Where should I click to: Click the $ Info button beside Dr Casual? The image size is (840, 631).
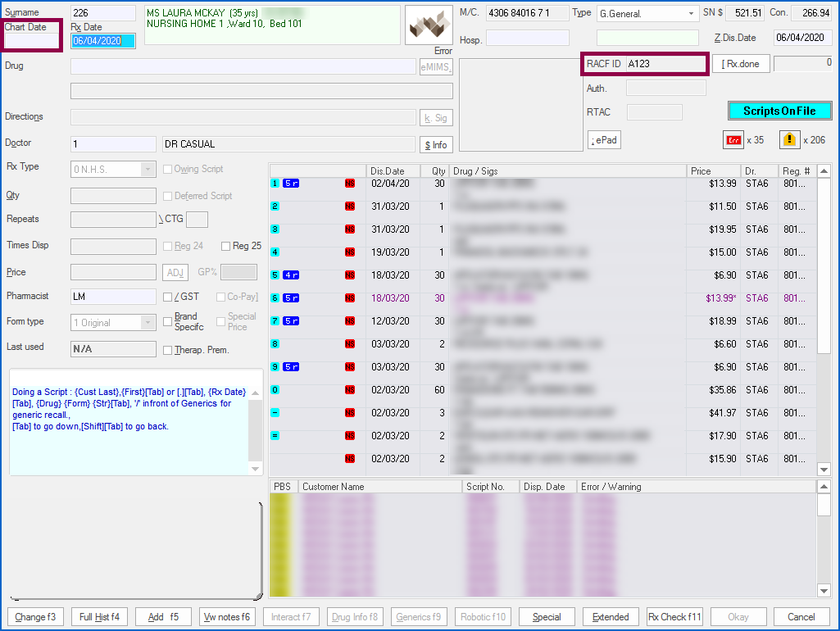point(437,144)
